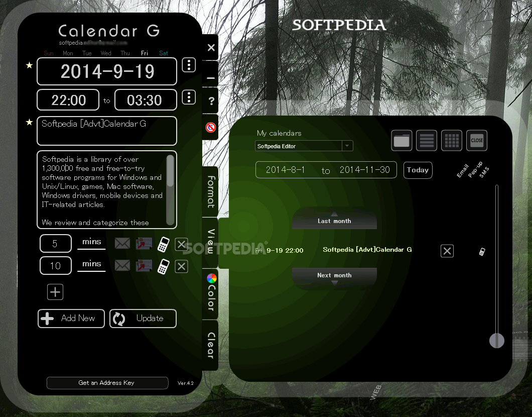Delete the 5 mins reminder row
This screenshot has height=417, width=532.
[182, 244]
